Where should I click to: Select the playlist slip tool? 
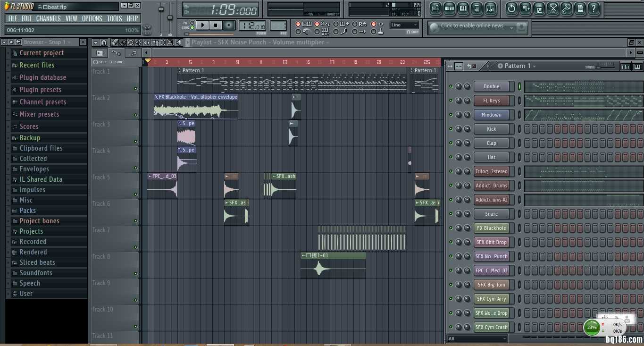[147, 42]
